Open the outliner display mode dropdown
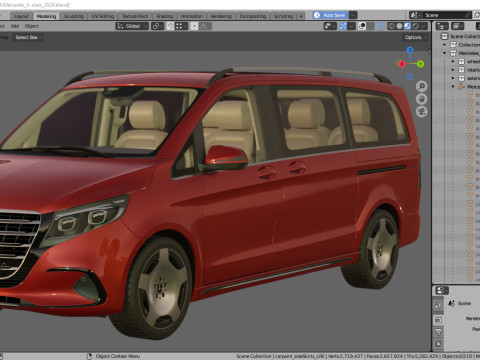This screenshot has height=360, width=480. tap(457, 26)
